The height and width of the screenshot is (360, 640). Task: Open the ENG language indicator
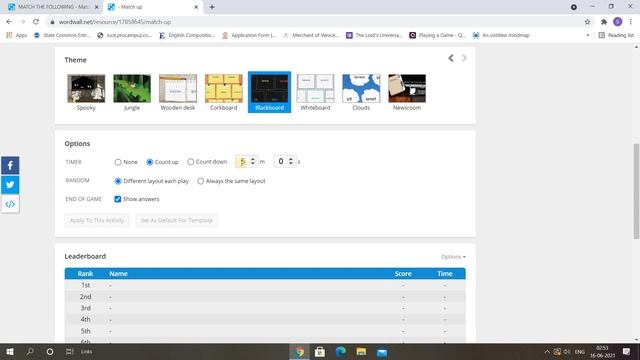pyautogui.click(x=580, y=351)
